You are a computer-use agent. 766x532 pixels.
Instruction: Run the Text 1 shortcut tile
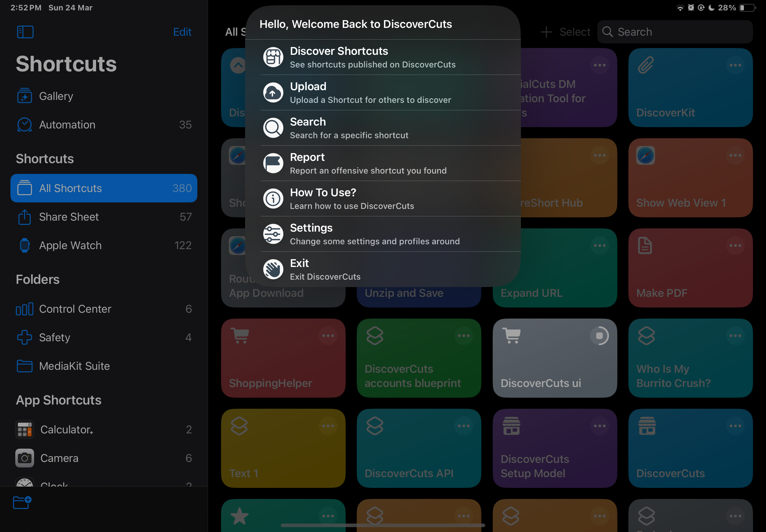pyautogui.click(x=283, y=448)
